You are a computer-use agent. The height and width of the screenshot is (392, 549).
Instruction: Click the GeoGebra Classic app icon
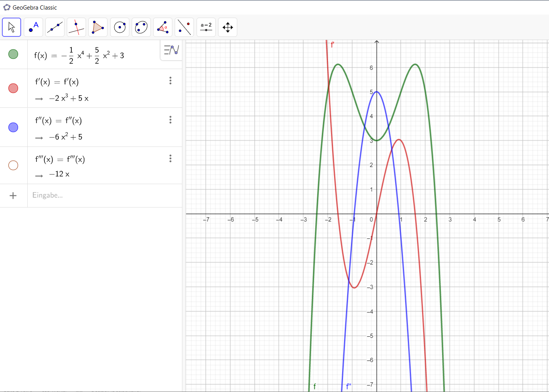point(7,7)
